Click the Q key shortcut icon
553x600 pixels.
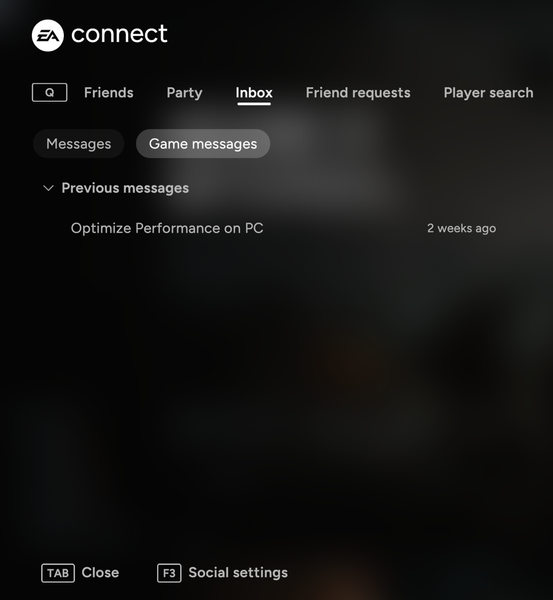tap(49, 93)
